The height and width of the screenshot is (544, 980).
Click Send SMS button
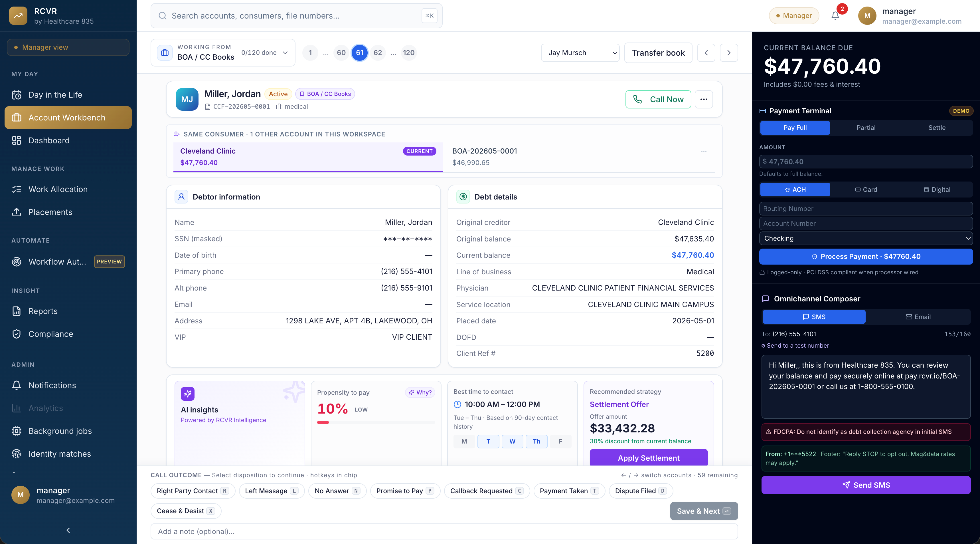pos(866,485)
